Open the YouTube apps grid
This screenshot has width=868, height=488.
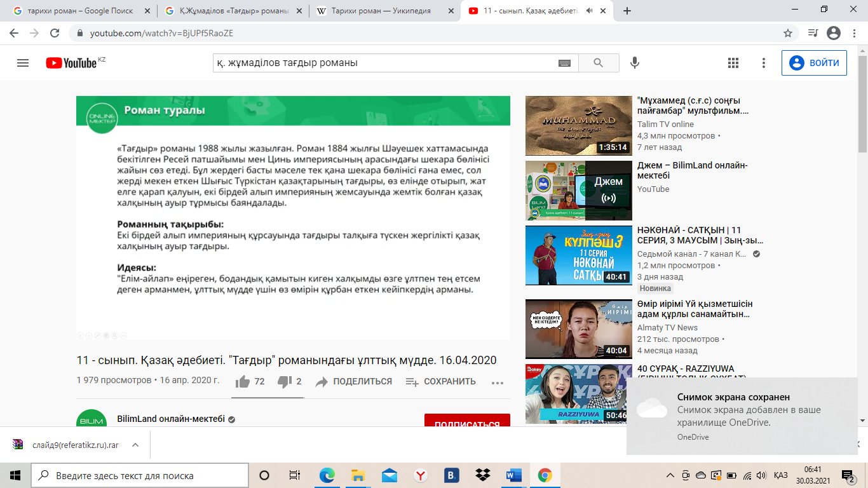click(x=733, y=63)
